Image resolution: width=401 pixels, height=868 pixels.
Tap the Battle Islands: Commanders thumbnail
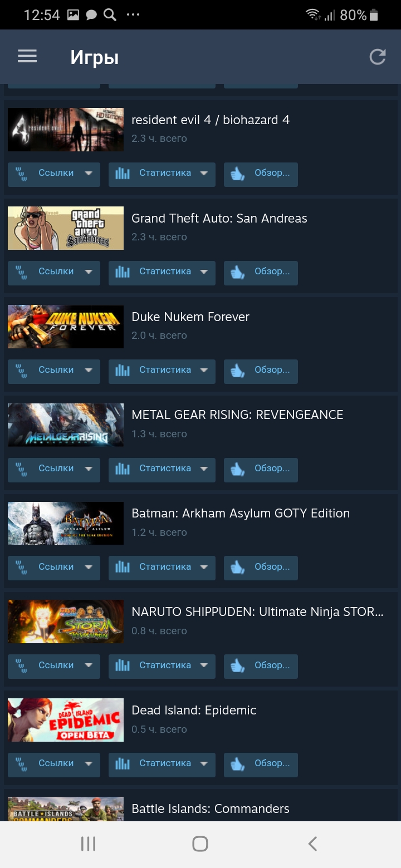pos(66,809)
